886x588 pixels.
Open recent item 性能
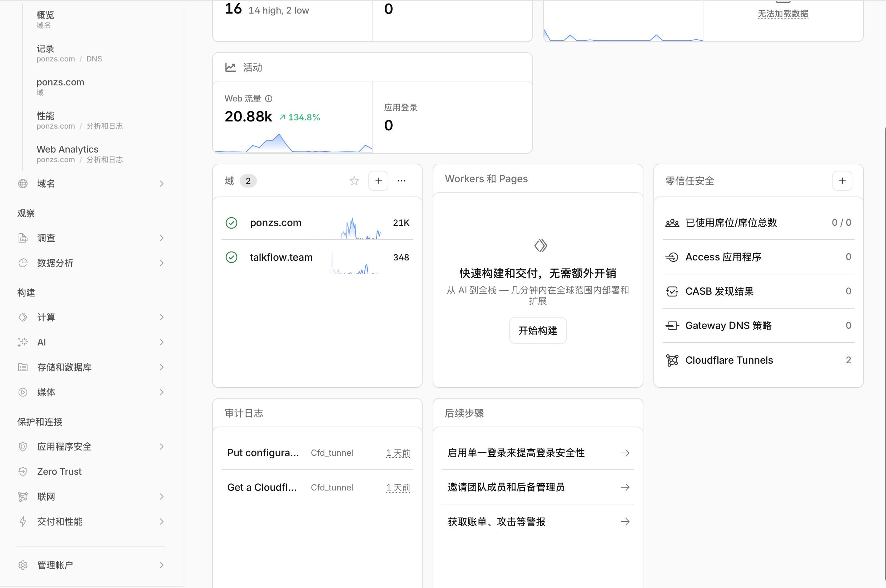79,120
